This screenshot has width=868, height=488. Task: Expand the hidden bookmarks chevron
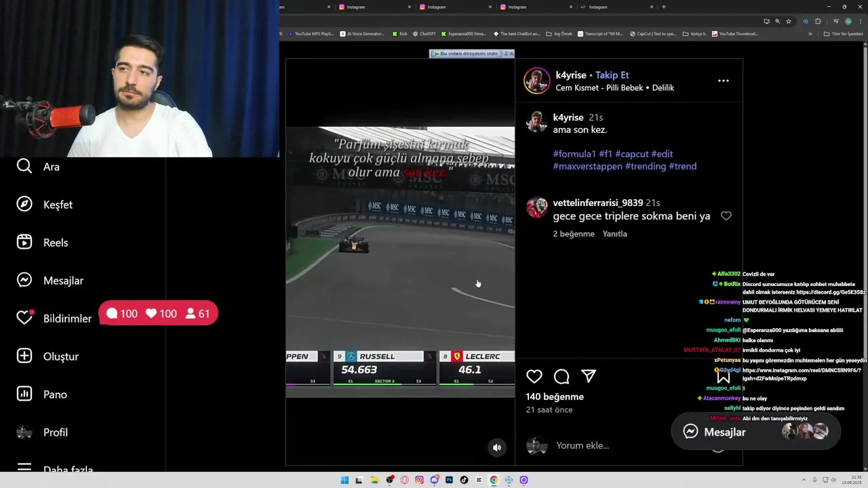click(x=810, y=34)
